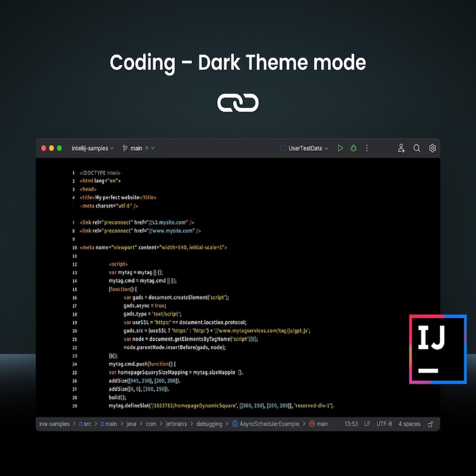This screenshot has height=476, width=476.
Task: Select the debugging breadcrumb package
Action: click(x=209, y=424)
